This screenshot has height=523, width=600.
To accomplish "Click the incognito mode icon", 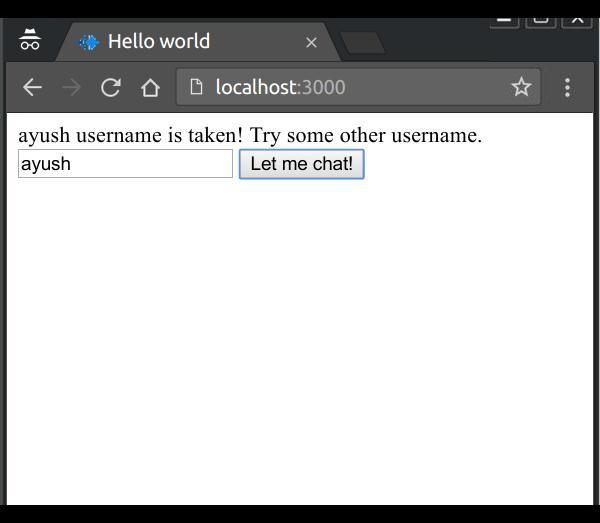I will 30,39.
